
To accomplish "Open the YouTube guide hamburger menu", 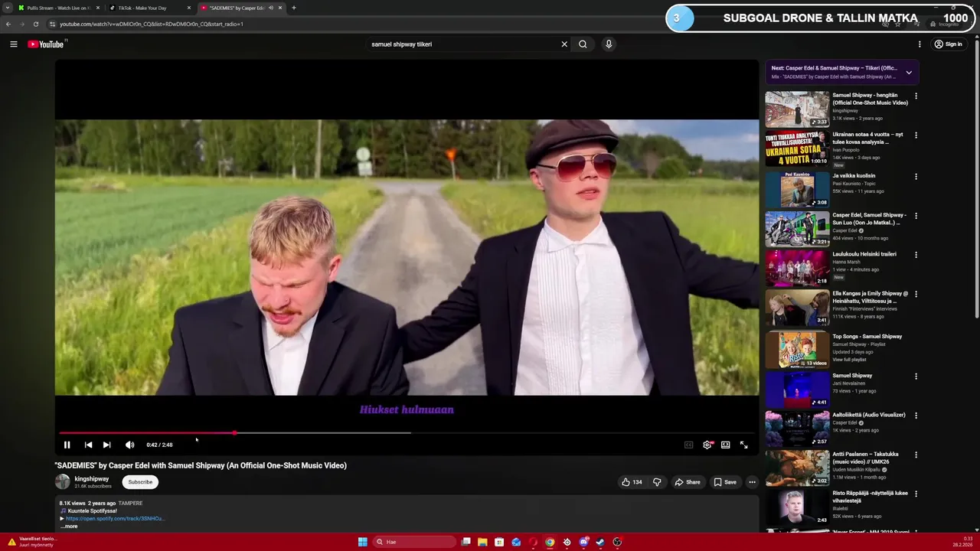I will pos(13,44).
